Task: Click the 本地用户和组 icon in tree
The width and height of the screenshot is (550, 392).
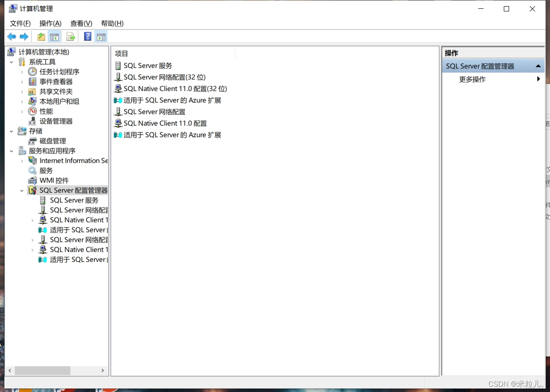Action: [33, 102]
